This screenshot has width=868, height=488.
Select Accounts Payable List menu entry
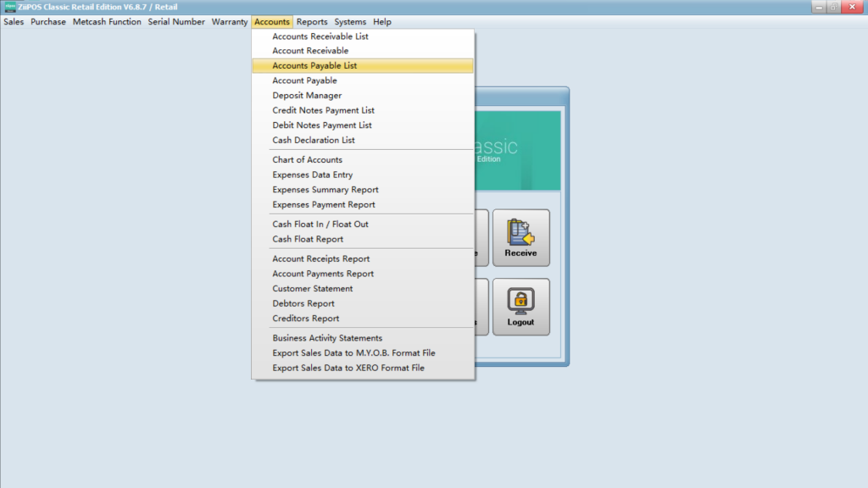coord(314,66)
